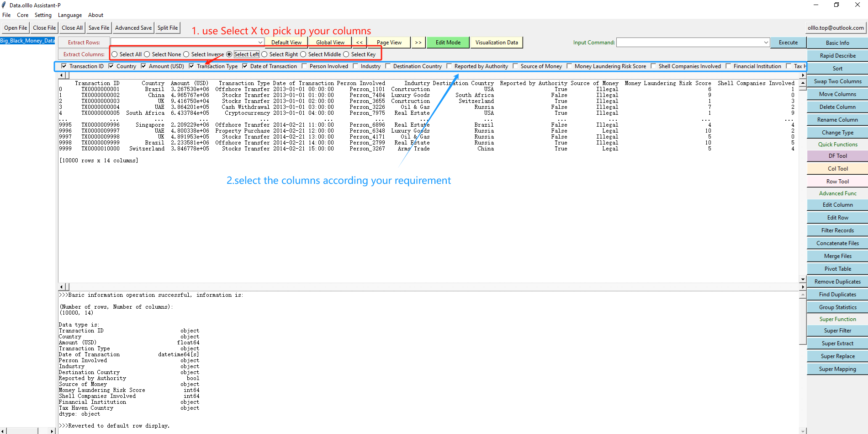Switch to Page View
Viewport: 868px width, 434px height.
(x=389, y=43)
